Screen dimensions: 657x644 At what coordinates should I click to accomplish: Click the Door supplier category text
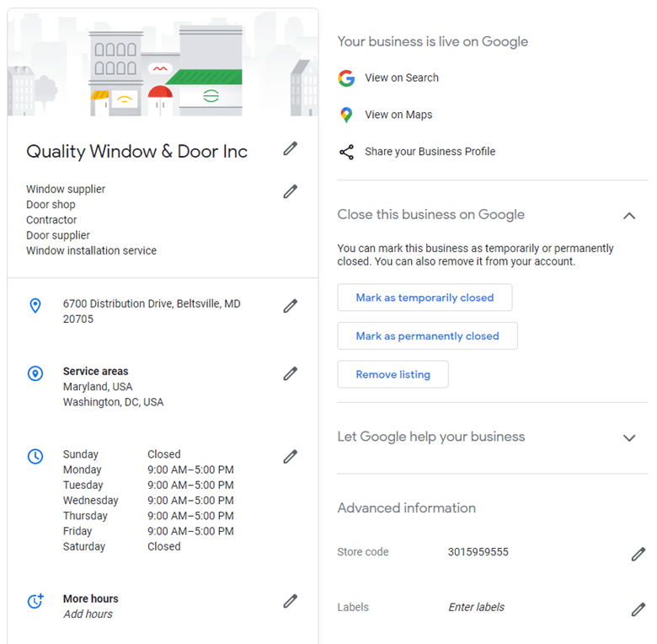coord(58,236)
